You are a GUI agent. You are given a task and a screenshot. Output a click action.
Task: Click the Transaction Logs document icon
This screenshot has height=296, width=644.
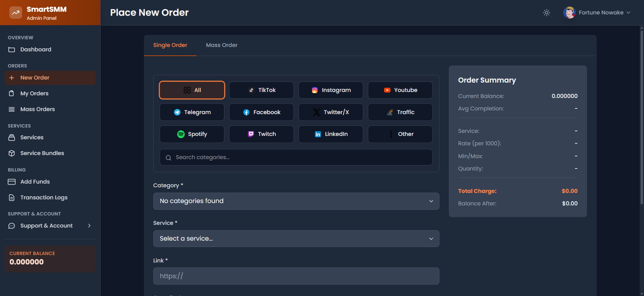(12, 198)
